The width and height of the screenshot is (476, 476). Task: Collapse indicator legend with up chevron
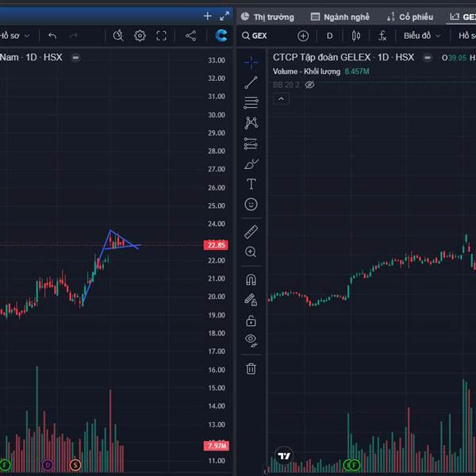(281, 99)
